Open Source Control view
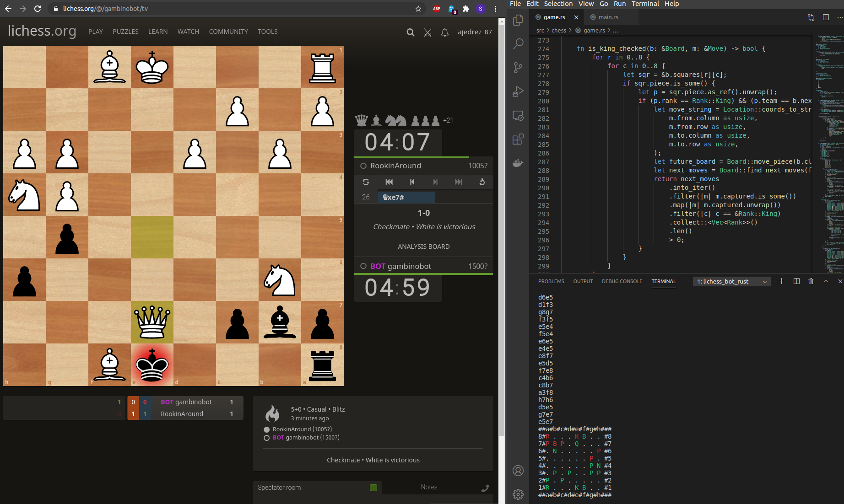844x504 pixels. [518, 68]
